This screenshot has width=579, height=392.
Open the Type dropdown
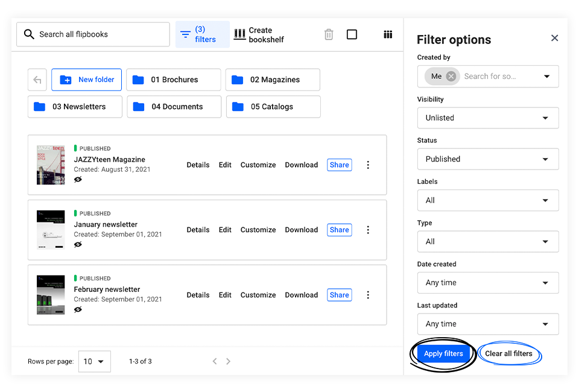pyautogui.click(x=488, y=242)
